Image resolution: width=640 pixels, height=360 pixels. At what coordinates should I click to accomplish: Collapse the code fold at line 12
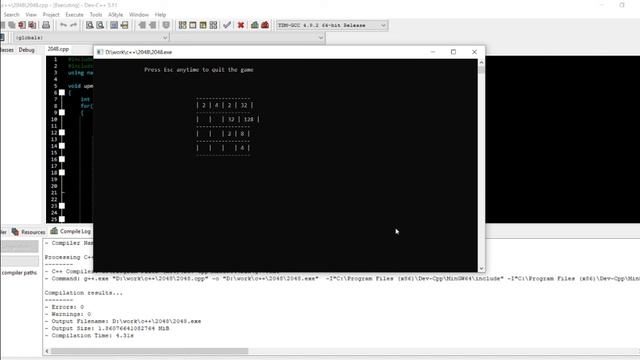tap(62, 132)
